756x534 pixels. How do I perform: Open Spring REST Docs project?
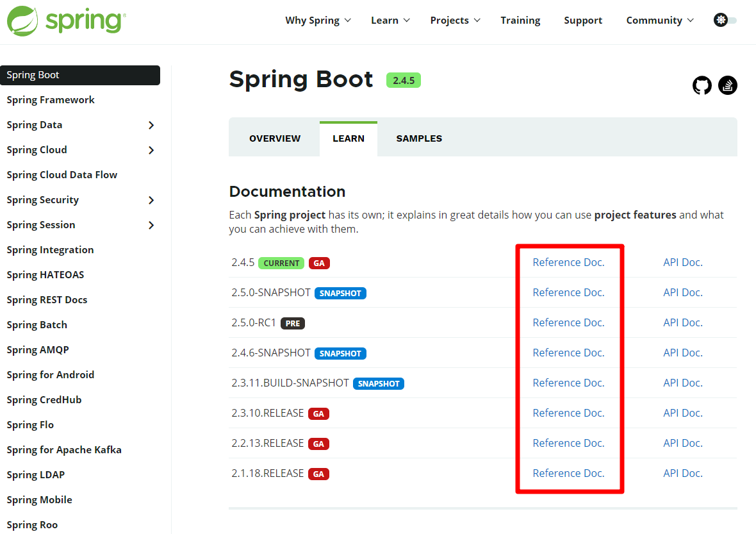coord(47,300)
